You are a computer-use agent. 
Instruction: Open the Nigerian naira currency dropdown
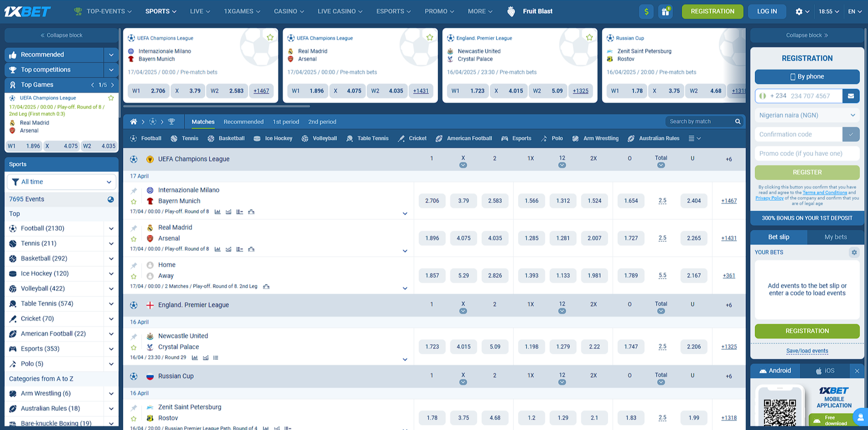[806, 115]
